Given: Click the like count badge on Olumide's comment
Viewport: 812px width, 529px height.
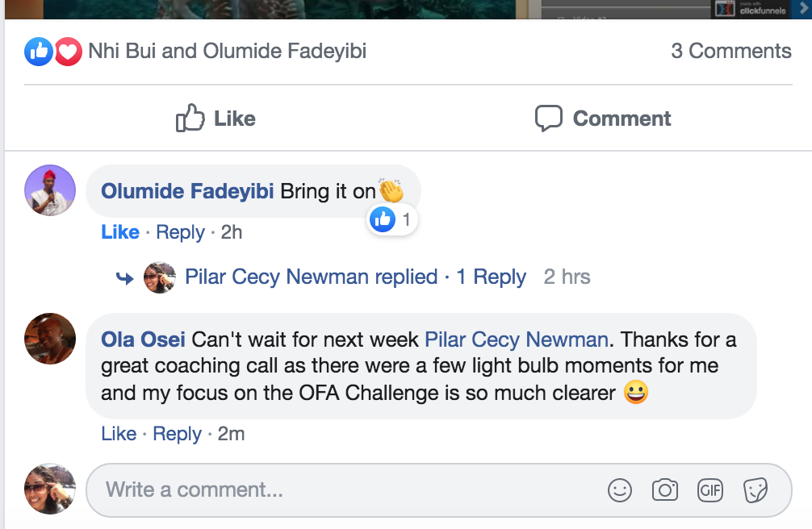Looking at the screenshot, I should coord(392,219).
